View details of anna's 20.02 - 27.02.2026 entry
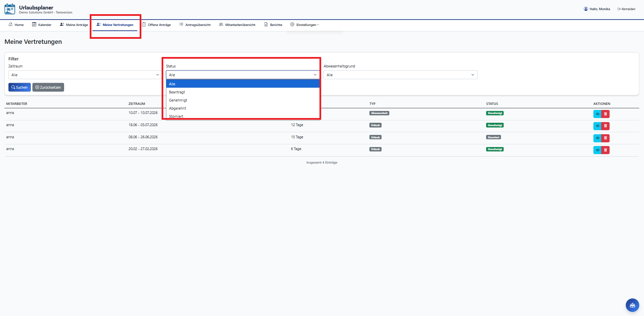This screenshot has width=644, height=316. click(x=597, y=150)
